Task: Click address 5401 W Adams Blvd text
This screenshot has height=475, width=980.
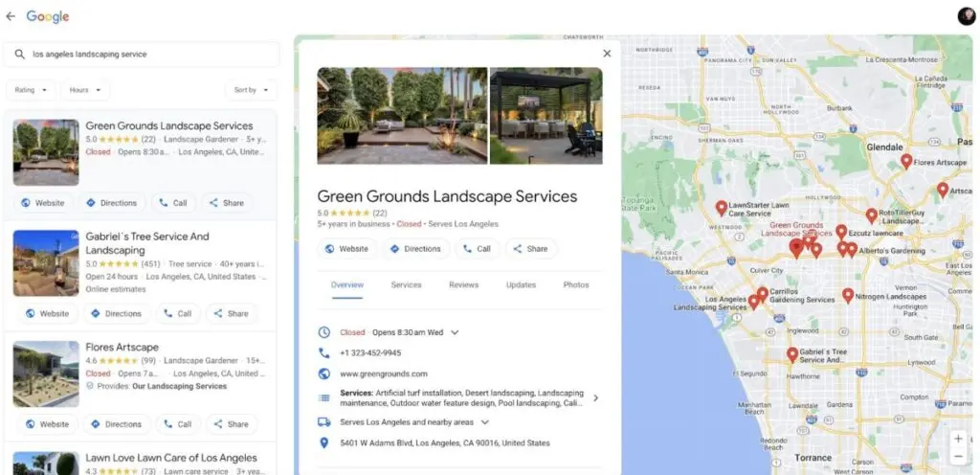Action: tap(445, 443)
